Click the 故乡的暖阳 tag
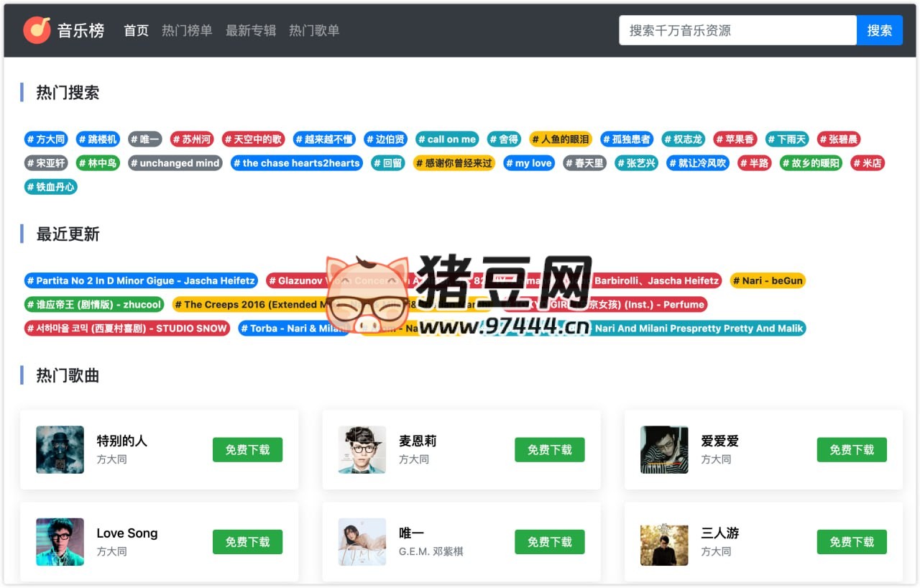920x588 pixels. pyautogui.click(x=811, y=163)
